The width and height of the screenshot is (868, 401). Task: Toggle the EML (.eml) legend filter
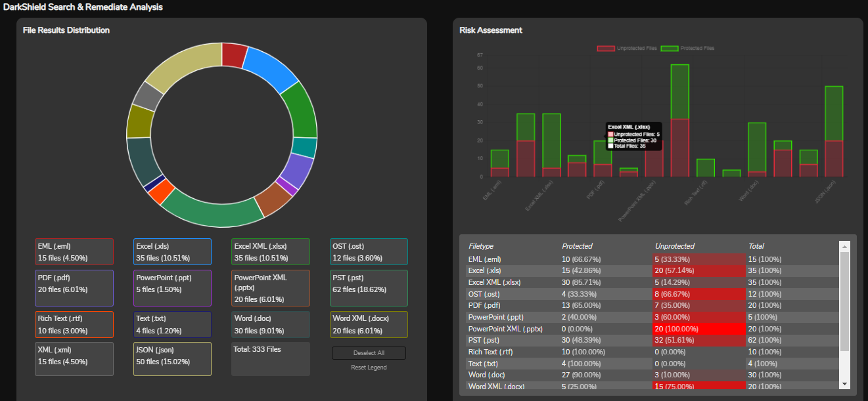74,251
